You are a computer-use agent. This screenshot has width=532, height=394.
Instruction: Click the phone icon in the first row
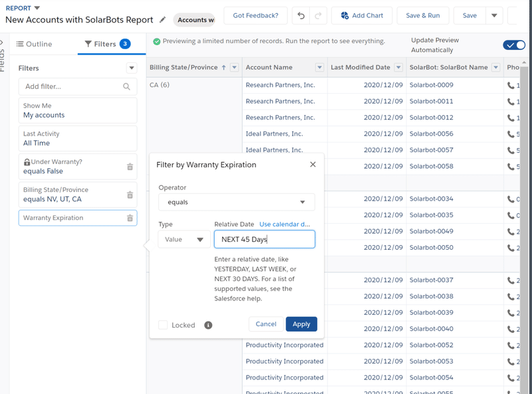tap(509, 85)
